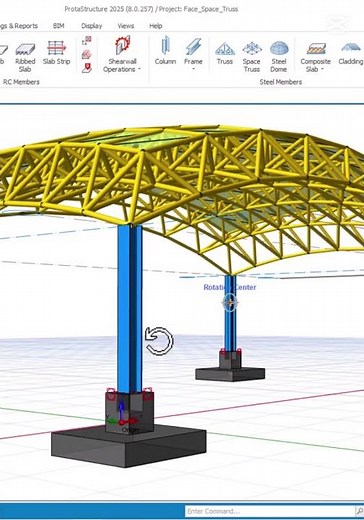364x520 pixels.
Task: Open the Display ribbon tab
Action: click(x=92, y=26)
